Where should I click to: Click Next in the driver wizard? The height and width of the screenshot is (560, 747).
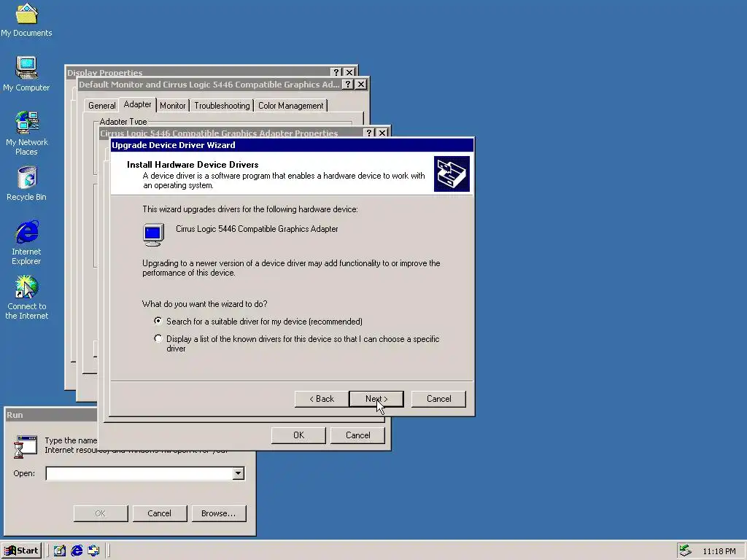[376, 399]
